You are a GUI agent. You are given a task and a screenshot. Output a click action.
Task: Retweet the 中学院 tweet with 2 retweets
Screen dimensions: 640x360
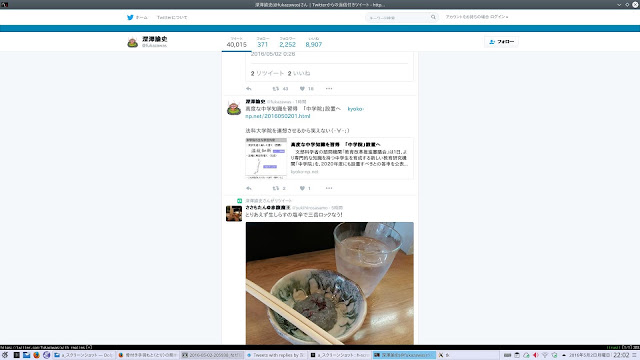tap(276, 188)
